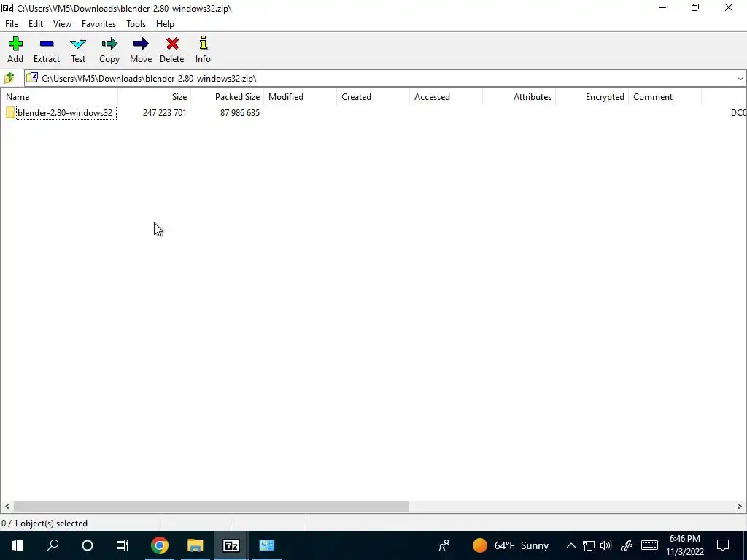747x560 pixels.
Task: Show hidden system tray icons
Action: coord(570,545)
